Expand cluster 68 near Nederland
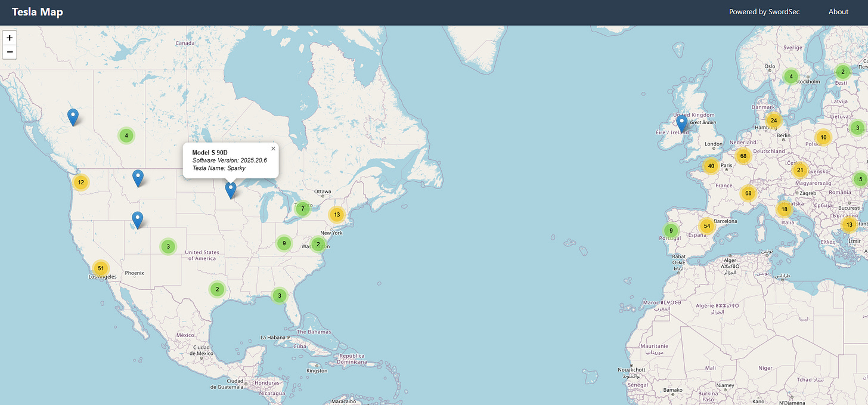868x405 pixels. pyautogui.click(x=743, y=156)
